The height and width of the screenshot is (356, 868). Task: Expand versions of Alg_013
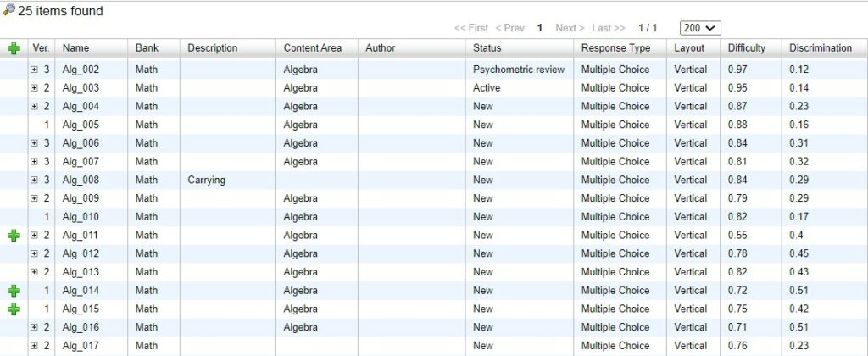click(34, 272)
